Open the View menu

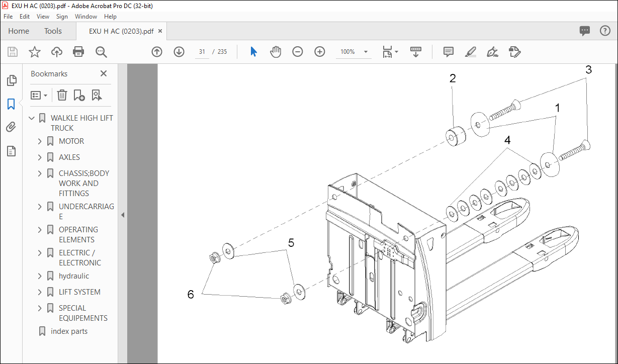[x=43, y=17]
